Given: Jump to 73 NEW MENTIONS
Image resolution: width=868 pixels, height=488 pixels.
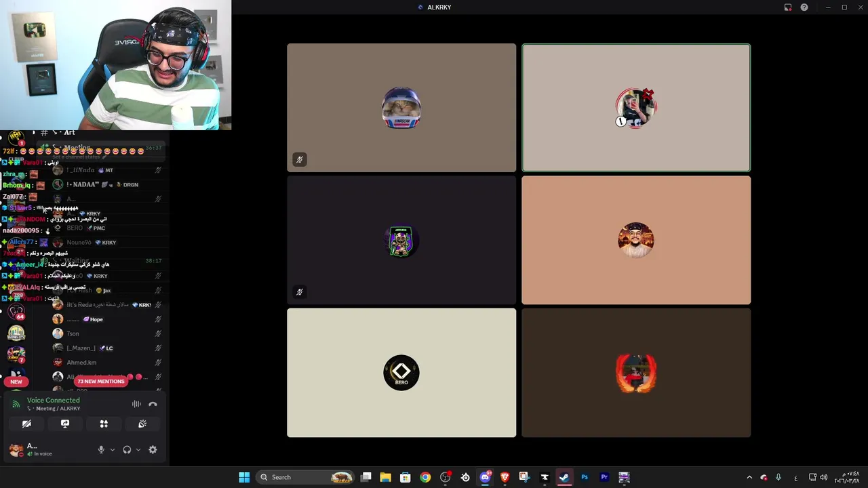Looking at the screenshot, I should click(101, 381).
